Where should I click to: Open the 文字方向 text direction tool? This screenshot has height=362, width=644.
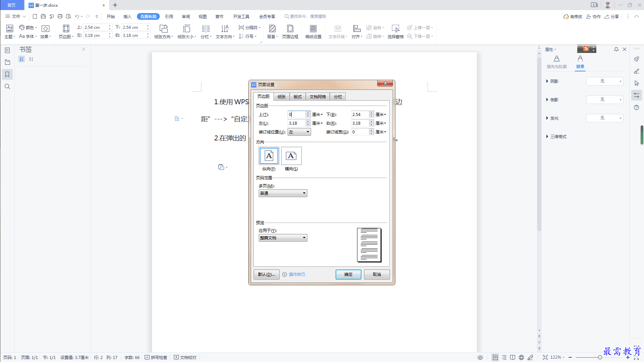click(225, 32)
